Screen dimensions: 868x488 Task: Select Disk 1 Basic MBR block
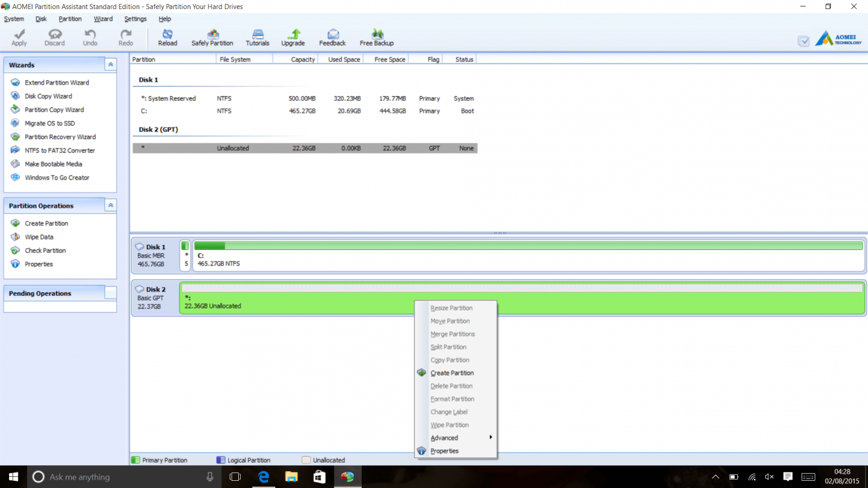click(155, 255)
